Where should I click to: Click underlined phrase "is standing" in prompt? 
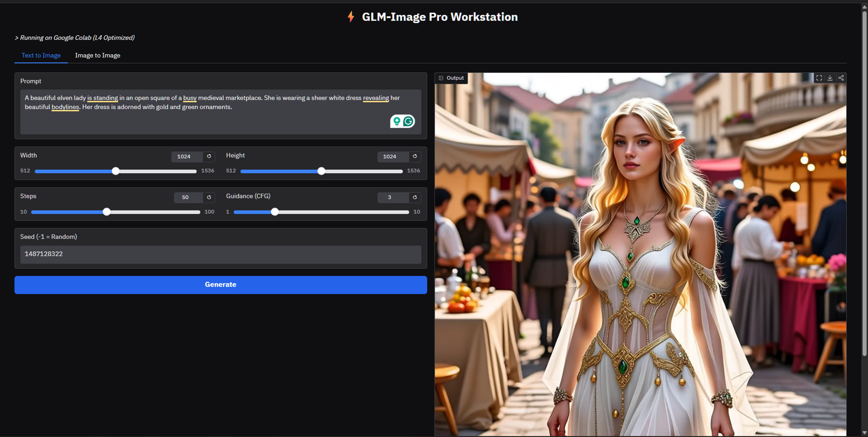(103, 98)
